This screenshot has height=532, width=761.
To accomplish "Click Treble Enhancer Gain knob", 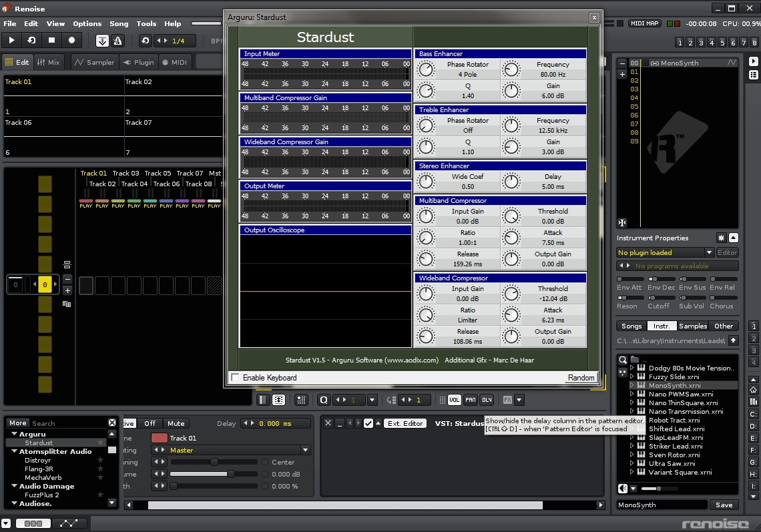I will tap(511, 147).
